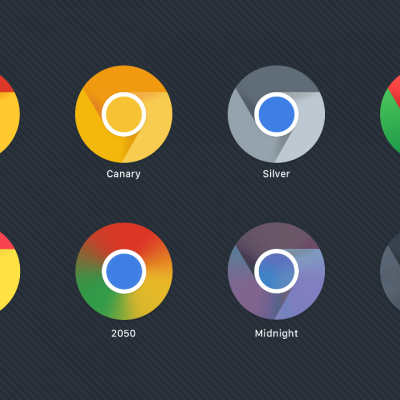Click the "2050" text label
Viewport: 400px width, 400px height.
click(x=124, y=333)
